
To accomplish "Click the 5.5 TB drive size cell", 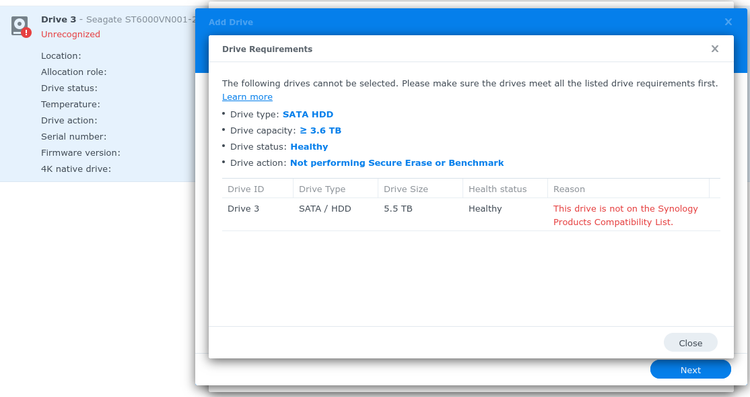I will (398, 209).
